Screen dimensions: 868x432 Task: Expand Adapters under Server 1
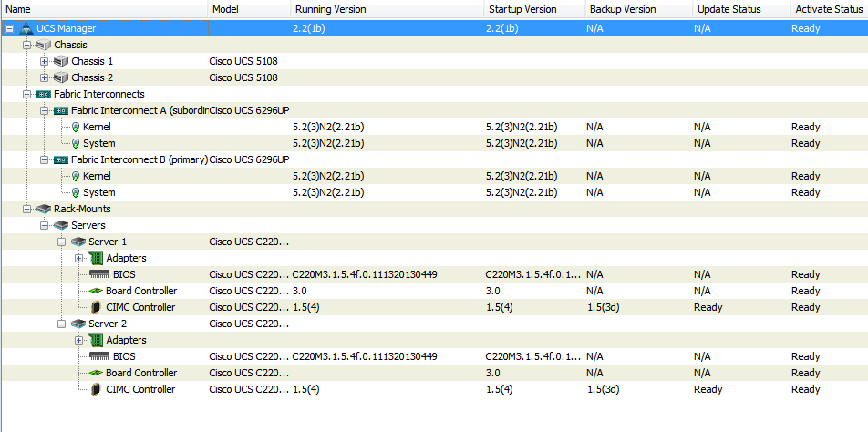78,258
